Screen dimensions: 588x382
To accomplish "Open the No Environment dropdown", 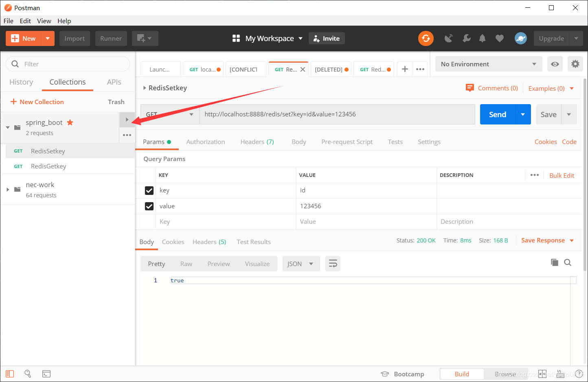I will tap(488, 64).
